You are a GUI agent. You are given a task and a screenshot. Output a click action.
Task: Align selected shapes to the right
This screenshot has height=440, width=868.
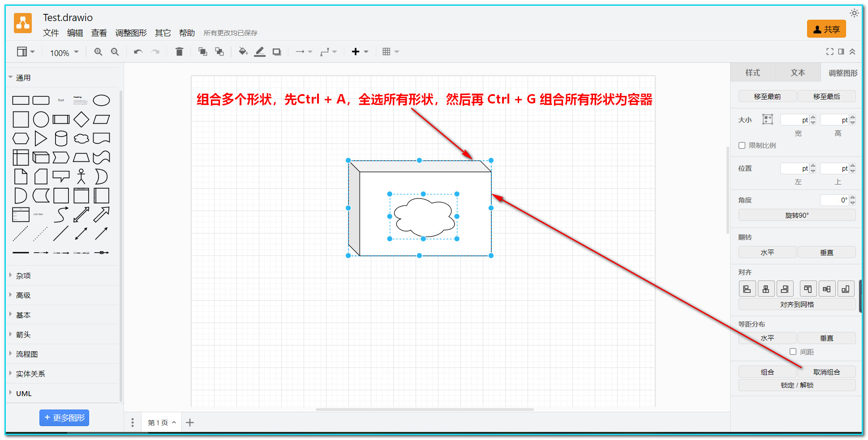point(785,289)
